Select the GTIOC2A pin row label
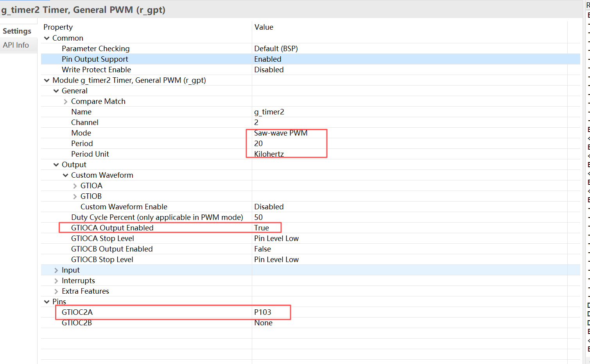This screenshot has height=364, width=590. click(x=77, y=312)
